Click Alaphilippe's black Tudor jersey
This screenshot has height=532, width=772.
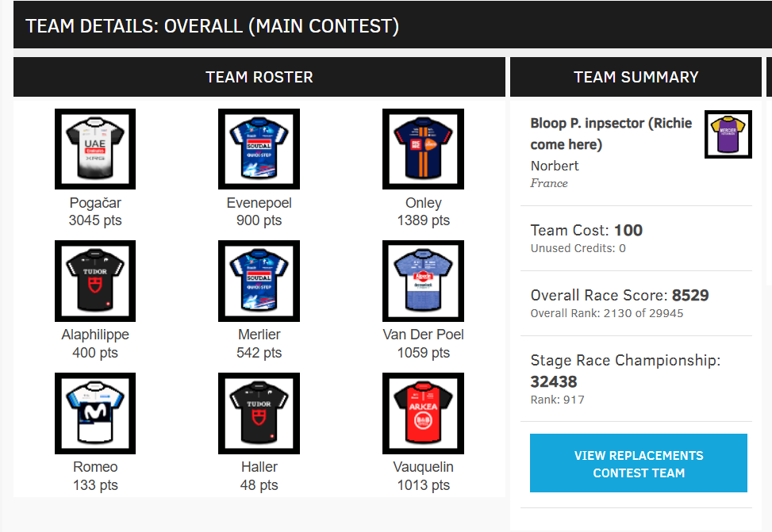[95, 281]
